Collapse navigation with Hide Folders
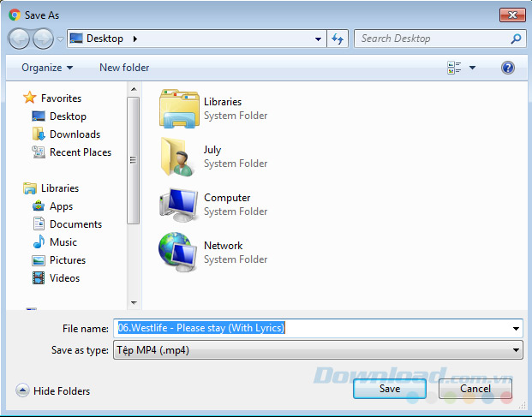This screenshot has width=532, height=417. 53,391
